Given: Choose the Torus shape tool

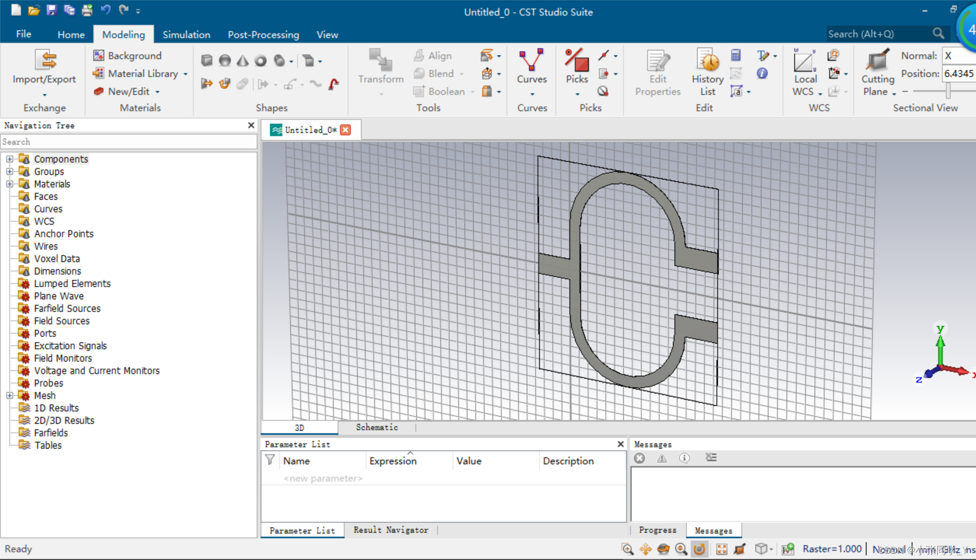Looking at the screenshot, I should click(260, 61).
